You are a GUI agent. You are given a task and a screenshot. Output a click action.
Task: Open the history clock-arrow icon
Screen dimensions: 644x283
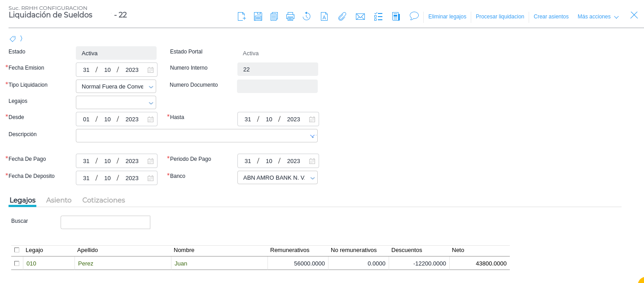pyautogui.click(x=307, y=17)
